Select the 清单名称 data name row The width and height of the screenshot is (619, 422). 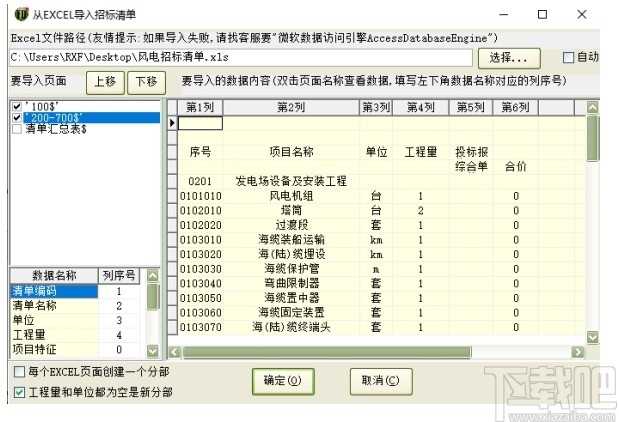[x=54, y=306]
